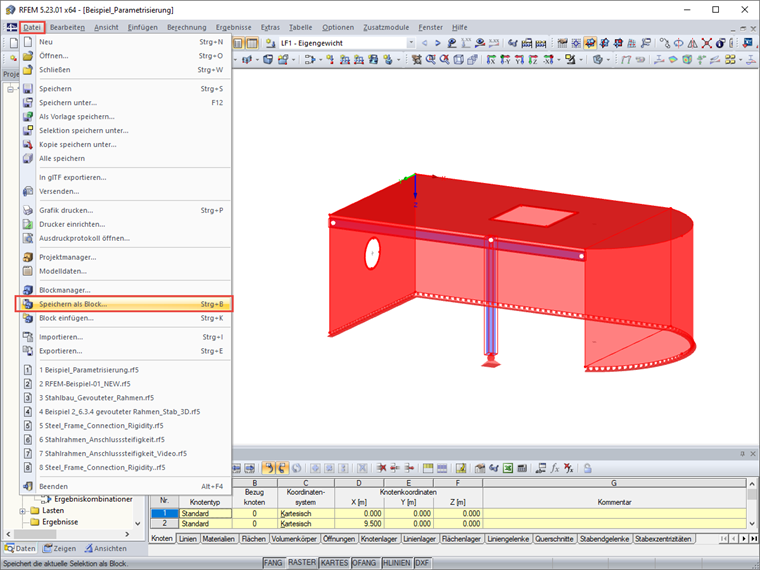Select 'Speichern als Block...' menu entry
This screenshot has width=760, height=570.
(125, 304)
